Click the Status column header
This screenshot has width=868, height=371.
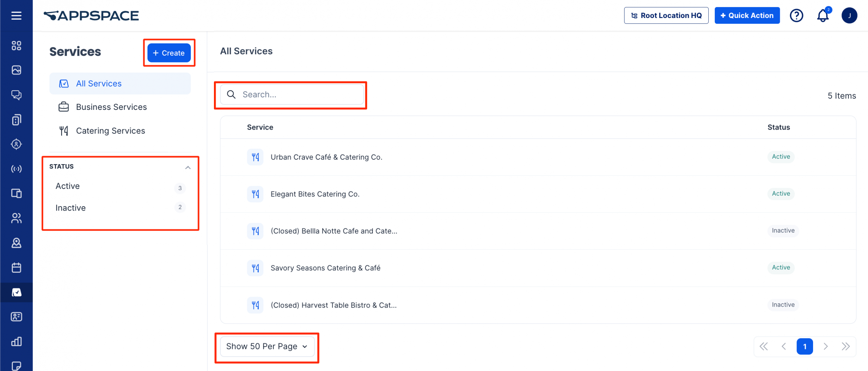point(778,127)
